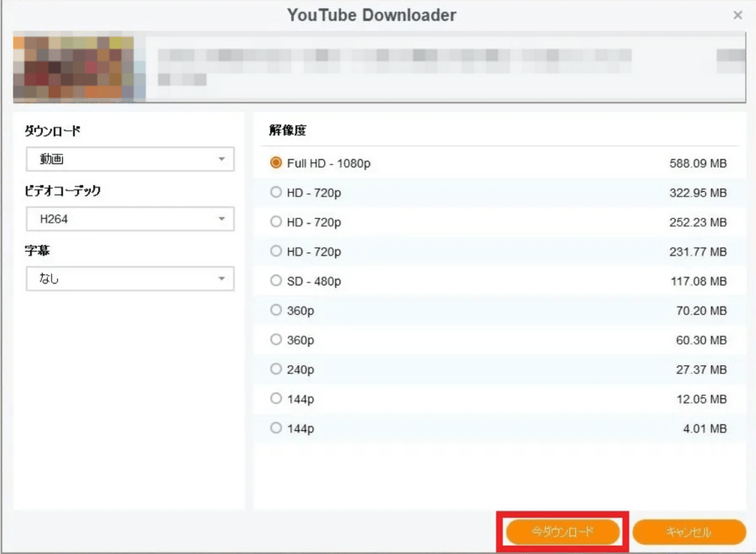Select 360p option sized 60.30 MB
Image resolution: width=756 pixels, height=554 pixels.
[276, 339]
